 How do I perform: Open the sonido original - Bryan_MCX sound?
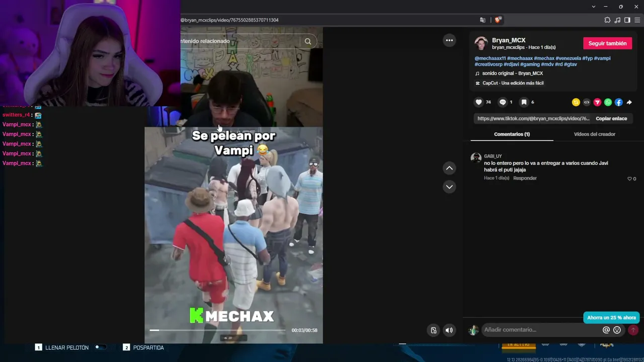[512, 73]
